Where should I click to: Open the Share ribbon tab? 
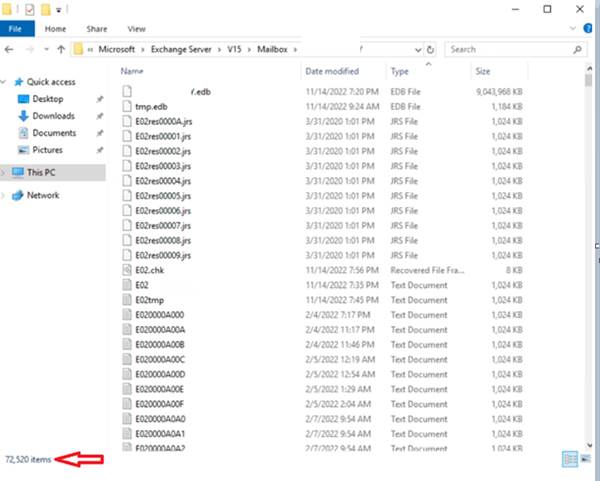point(97,29)
